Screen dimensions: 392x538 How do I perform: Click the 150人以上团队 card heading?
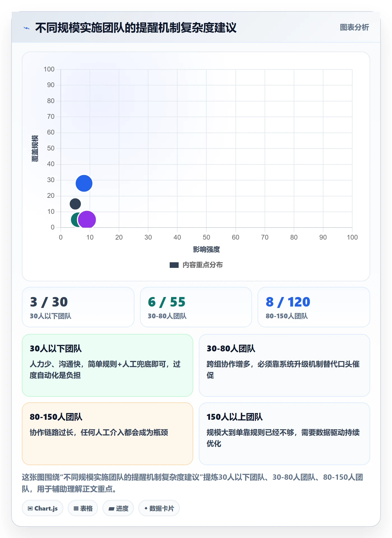235,417
